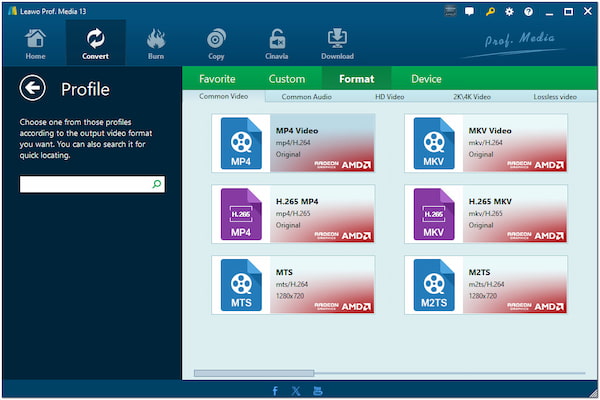This screenshot has width=600, height=400.
Task: Open the Home module
Action: point(35,44)
